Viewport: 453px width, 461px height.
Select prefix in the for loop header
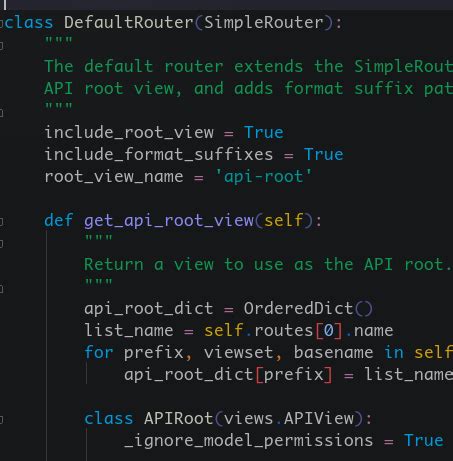coord(154,353)
